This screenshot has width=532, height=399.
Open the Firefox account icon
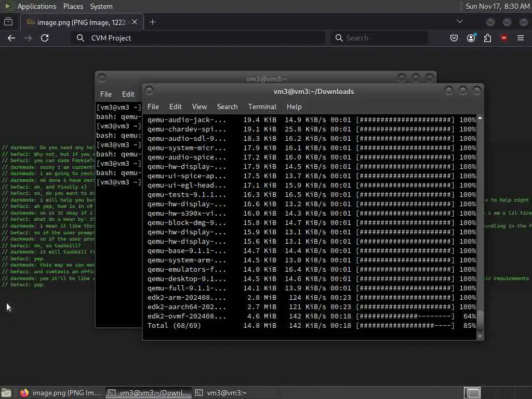471,38
